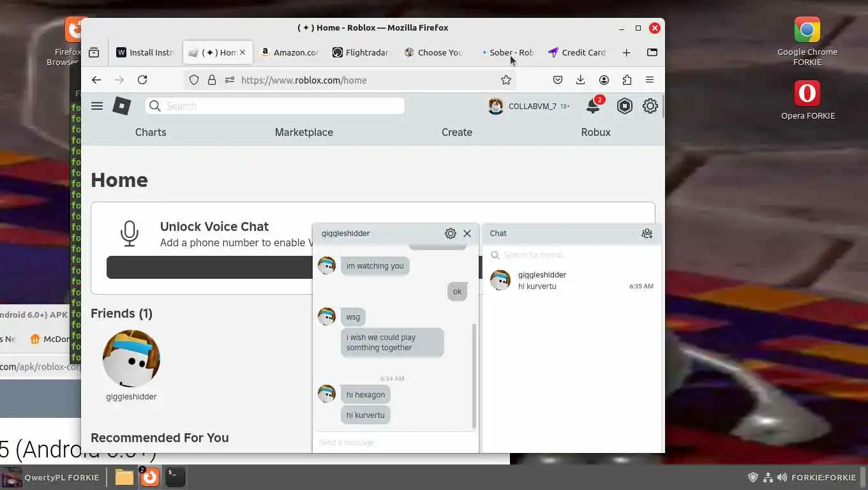
Task: Click the giggleshidder chat window title
Action: 345,234
